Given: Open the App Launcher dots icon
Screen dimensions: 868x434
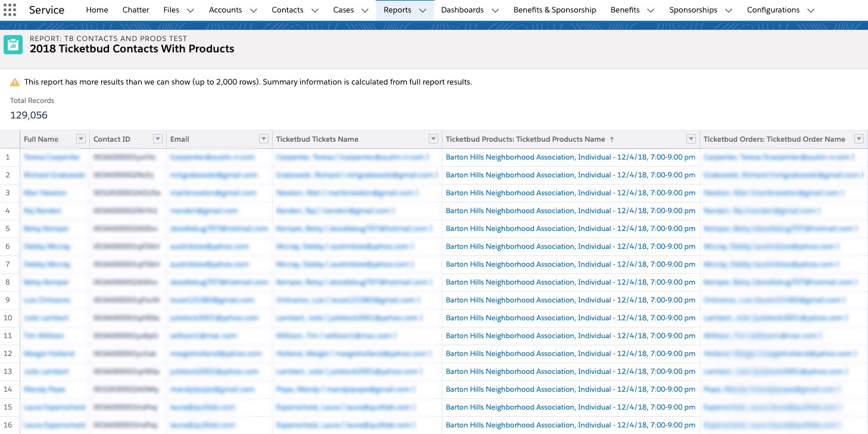Looking at the screenshot, I should click(10, 10).
